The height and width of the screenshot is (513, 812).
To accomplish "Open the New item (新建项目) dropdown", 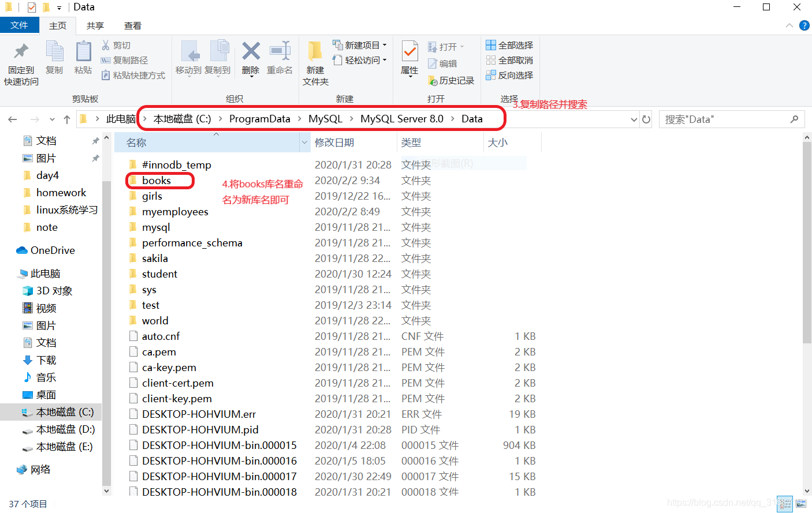I will (x=360, y=45).
